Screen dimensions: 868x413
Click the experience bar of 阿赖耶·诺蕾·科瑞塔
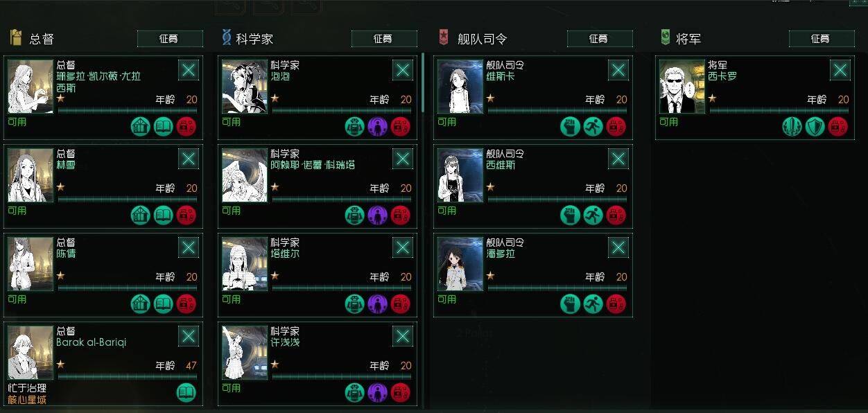(x=342, y=199)
